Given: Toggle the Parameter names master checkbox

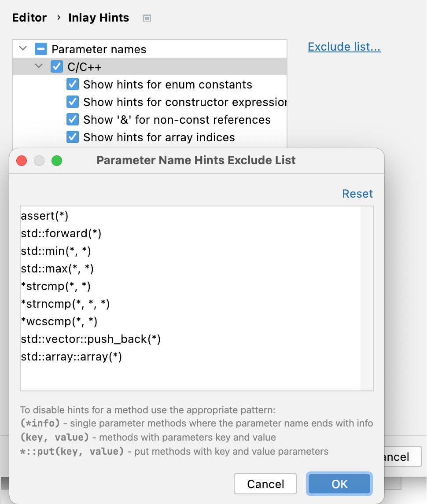Looking at the screenshot, I should coord(40,49).
